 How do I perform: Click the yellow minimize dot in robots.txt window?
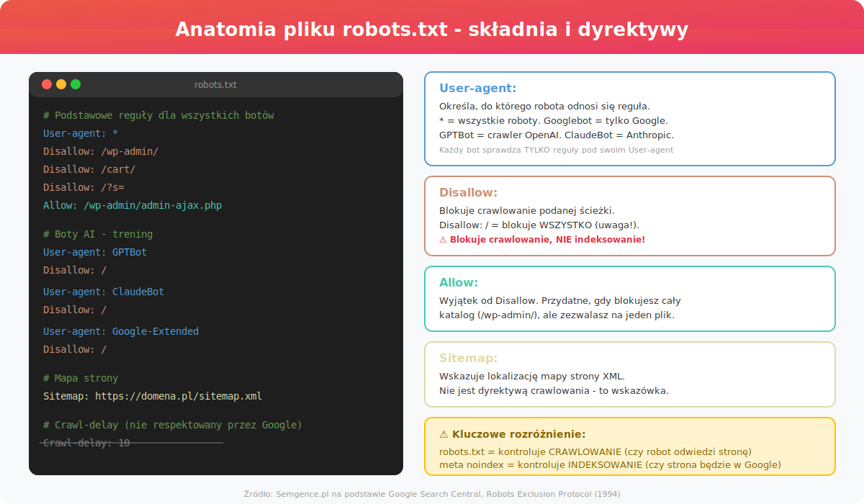61,84
